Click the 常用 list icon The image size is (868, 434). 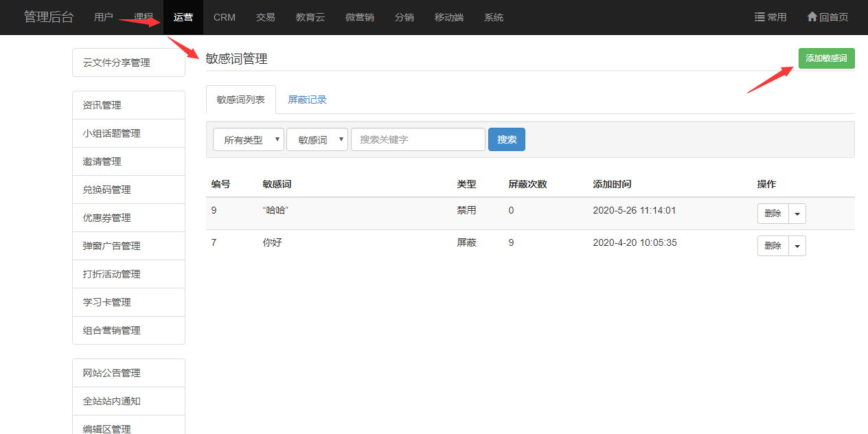pos(760,17)
